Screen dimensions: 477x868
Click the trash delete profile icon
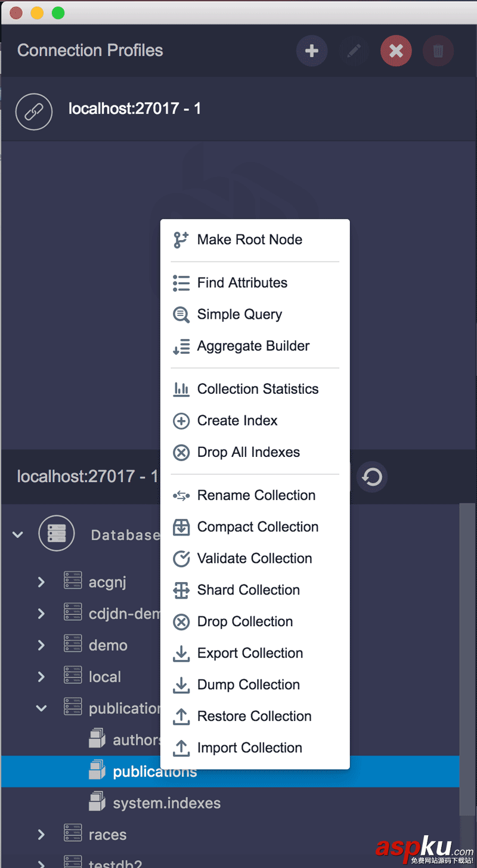click(x=438, y=51)
